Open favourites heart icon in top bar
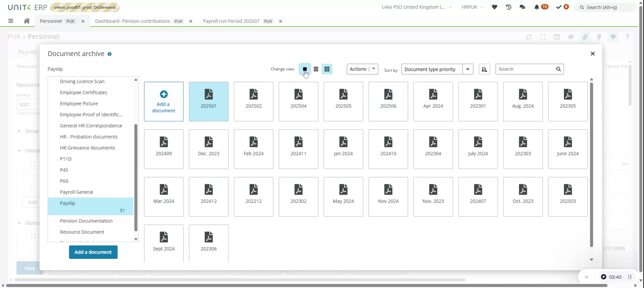Image resolution: width=644 pixels, height=288 pixels. [x=494, y=7]
